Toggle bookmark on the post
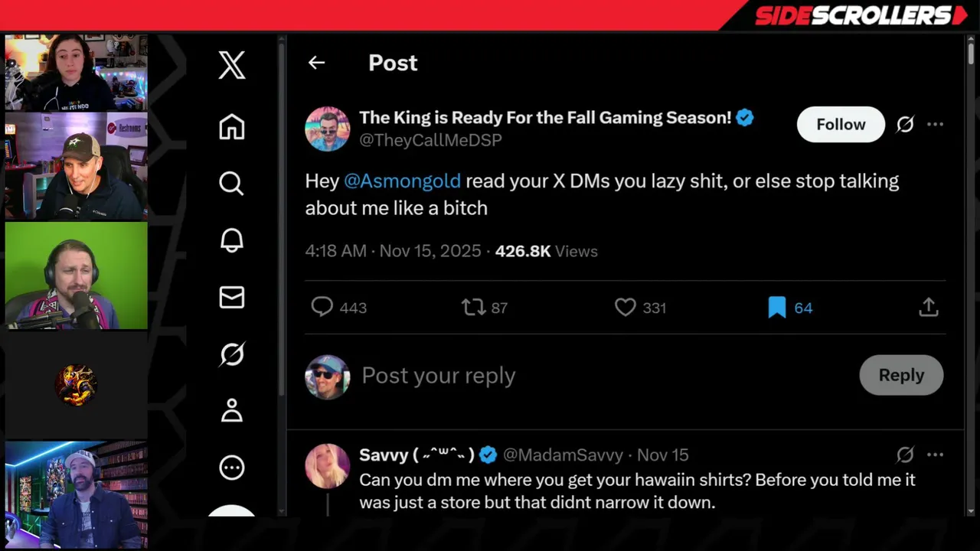 click(777, 308)
